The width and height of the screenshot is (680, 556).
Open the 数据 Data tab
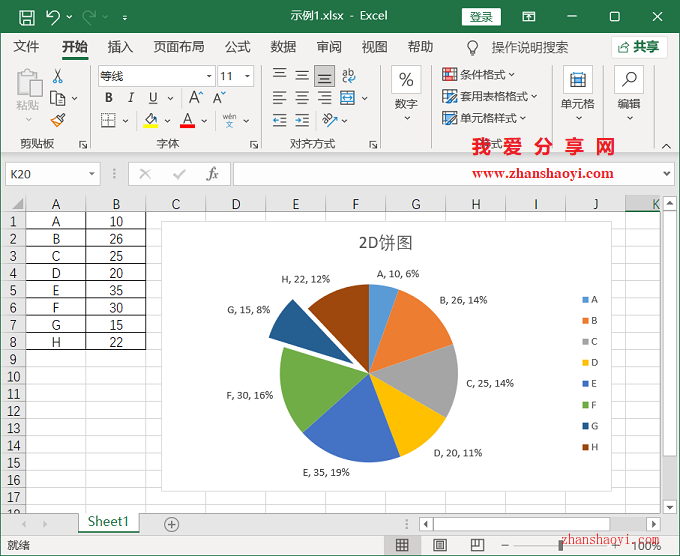[x=283, y=46]
